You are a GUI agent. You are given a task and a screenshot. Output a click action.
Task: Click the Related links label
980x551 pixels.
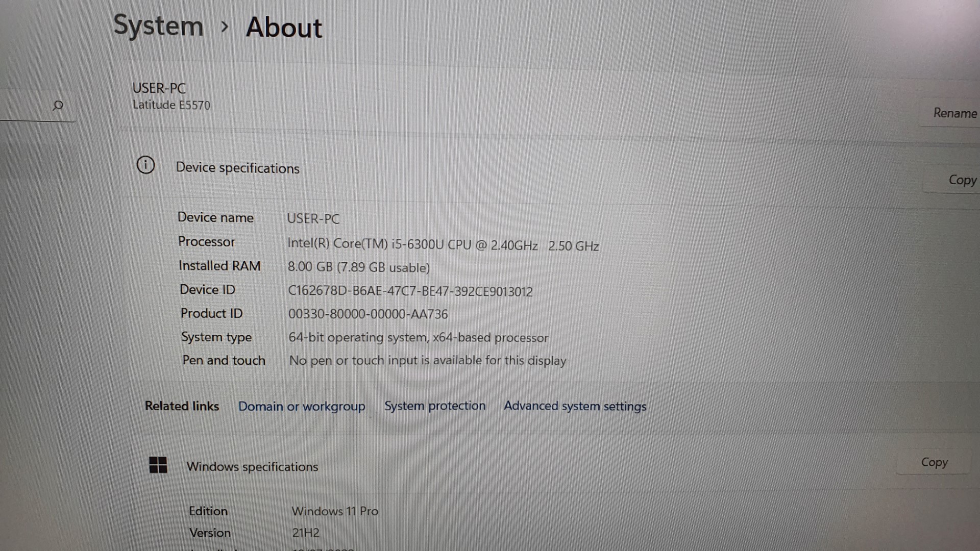click(x=182, y=406)
